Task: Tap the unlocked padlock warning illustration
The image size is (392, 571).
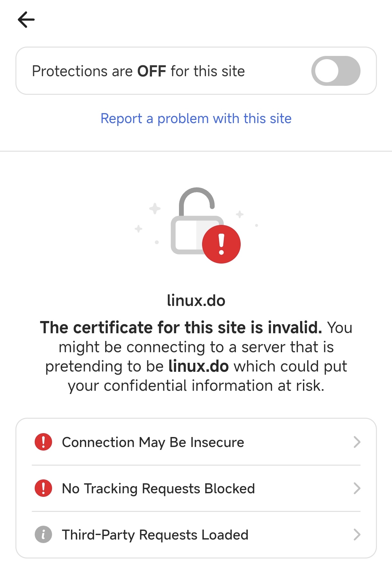Action: [x=196, y=225]
